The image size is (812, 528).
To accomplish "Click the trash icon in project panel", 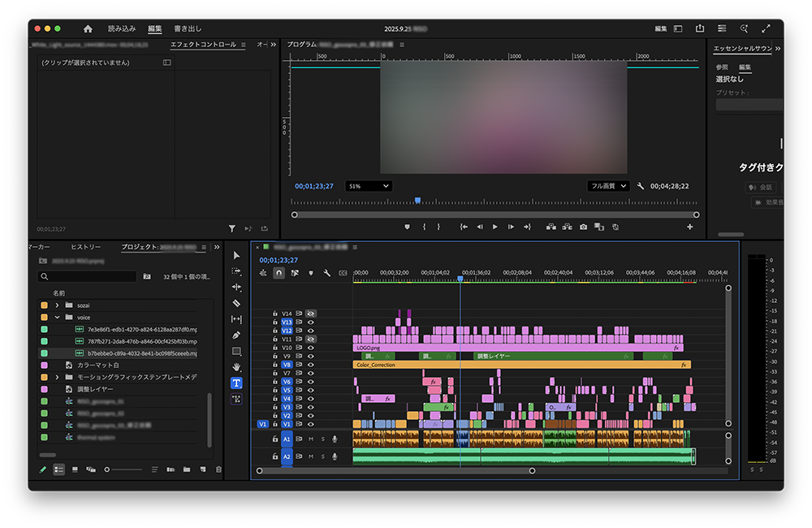I will [218, 470].
